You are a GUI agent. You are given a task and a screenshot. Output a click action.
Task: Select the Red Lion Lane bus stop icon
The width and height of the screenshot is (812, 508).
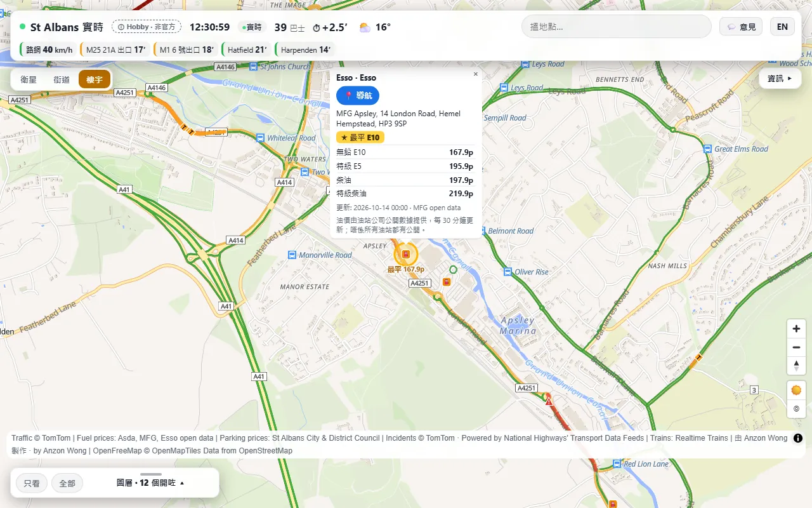pyautogui.click(x=617, y=464)
